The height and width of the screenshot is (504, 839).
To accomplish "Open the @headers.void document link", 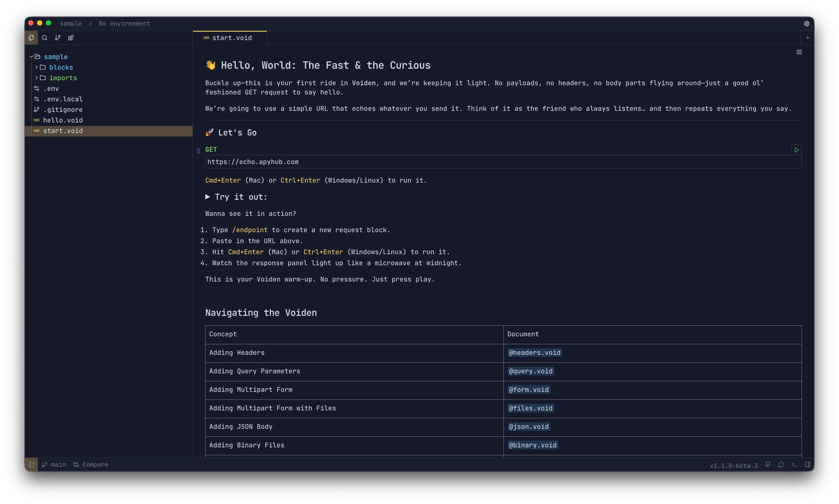I will 534,352.
